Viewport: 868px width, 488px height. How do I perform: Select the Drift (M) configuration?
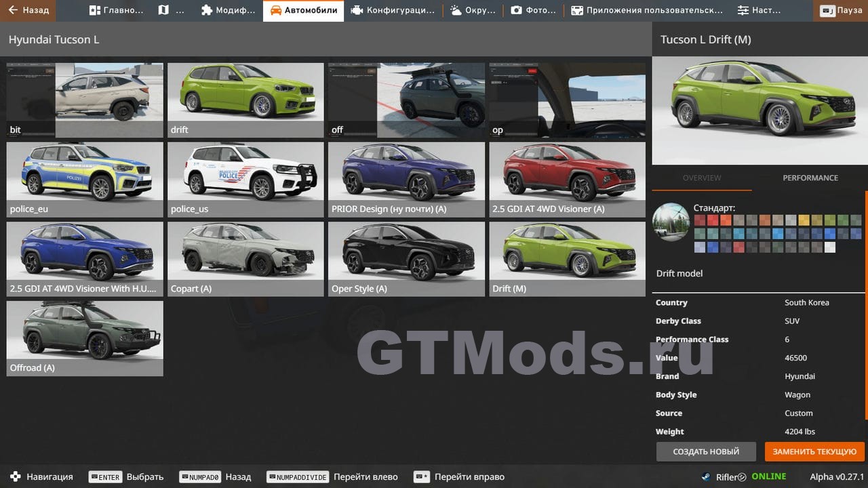567,259
